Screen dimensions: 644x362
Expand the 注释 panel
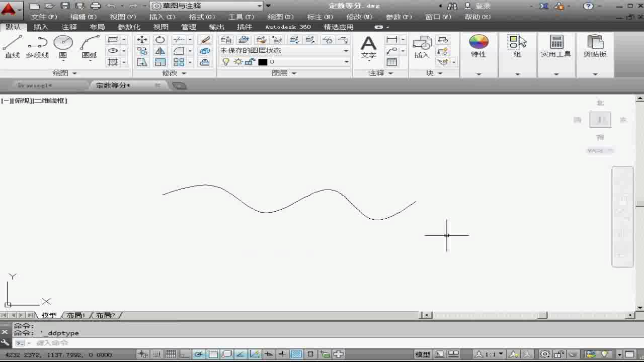click(380, 73)
